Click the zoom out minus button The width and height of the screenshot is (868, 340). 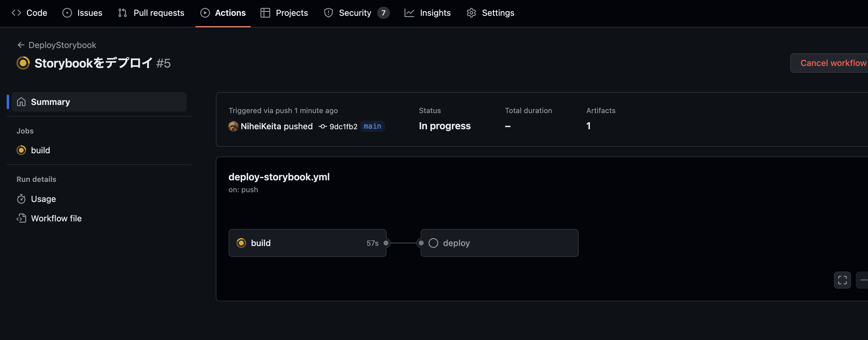tap(863, 280)
